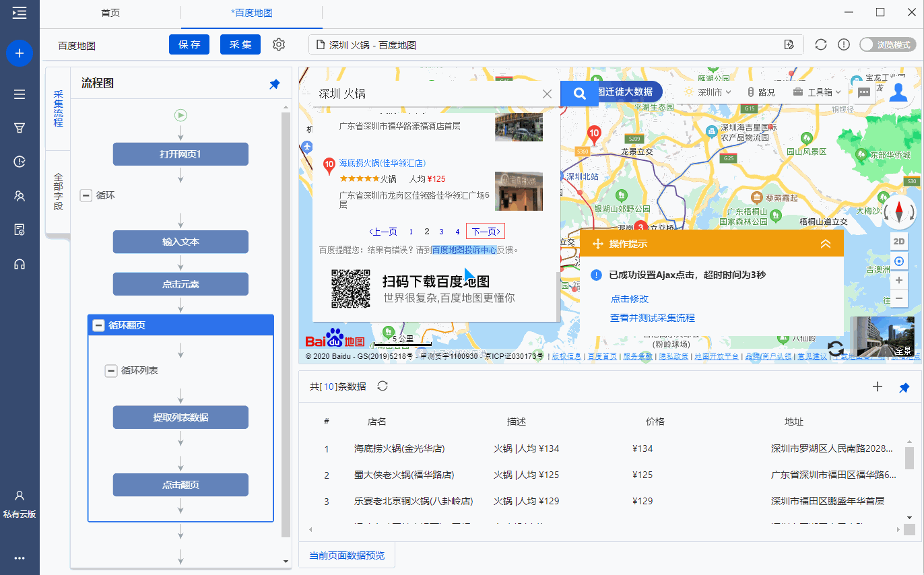Select the 输入文本 flow step
924x575 pixels.
[180, 242]
